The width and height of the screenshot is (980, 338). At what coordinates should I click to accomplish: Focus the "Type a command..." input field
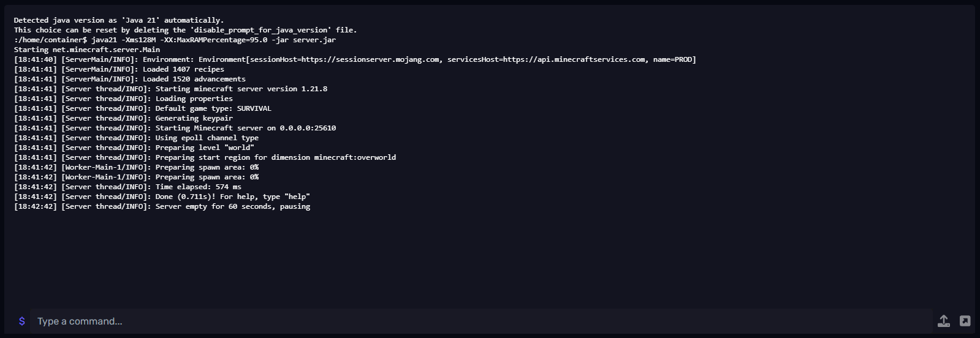[x=478, y=321]
